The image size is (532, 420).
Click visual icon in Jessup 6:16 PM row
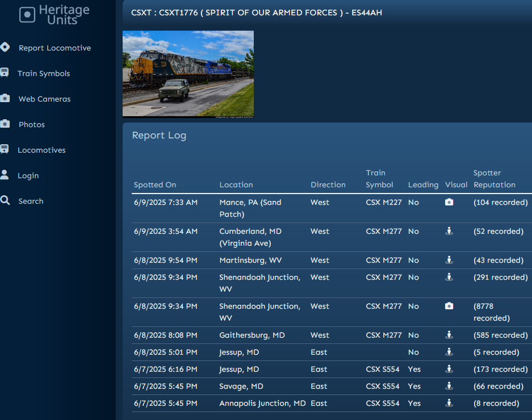click(449, 369)
